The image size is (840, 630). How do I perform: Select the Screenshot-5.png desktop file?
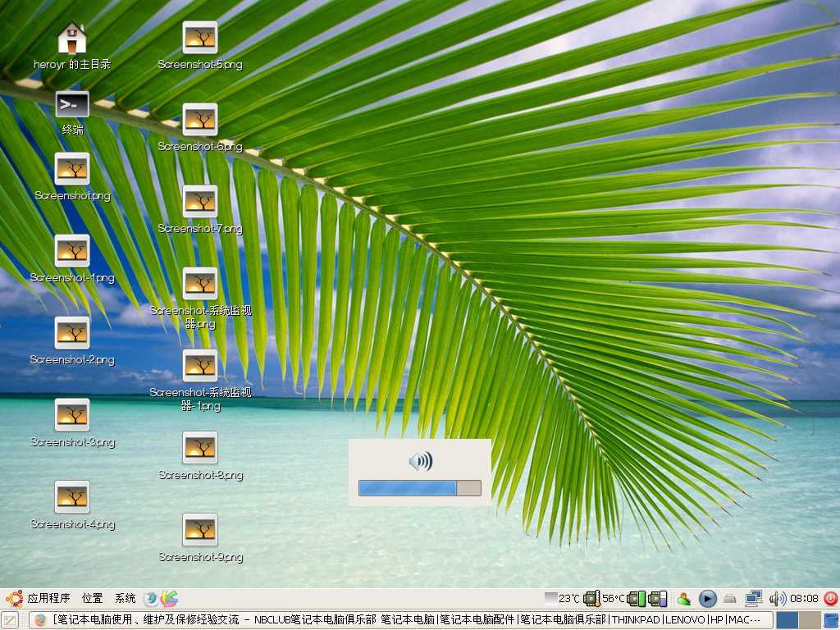tap(200, 39)
